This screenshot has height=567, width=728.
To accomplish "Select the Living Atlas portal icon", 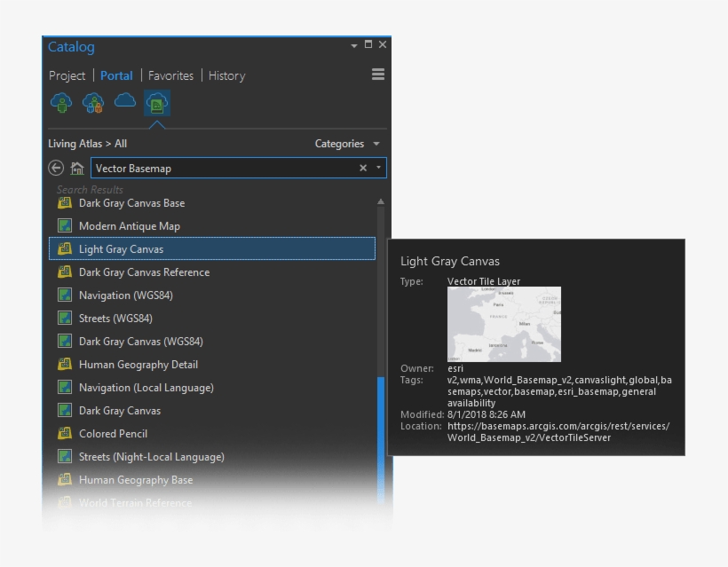I will tap(157, 104).
